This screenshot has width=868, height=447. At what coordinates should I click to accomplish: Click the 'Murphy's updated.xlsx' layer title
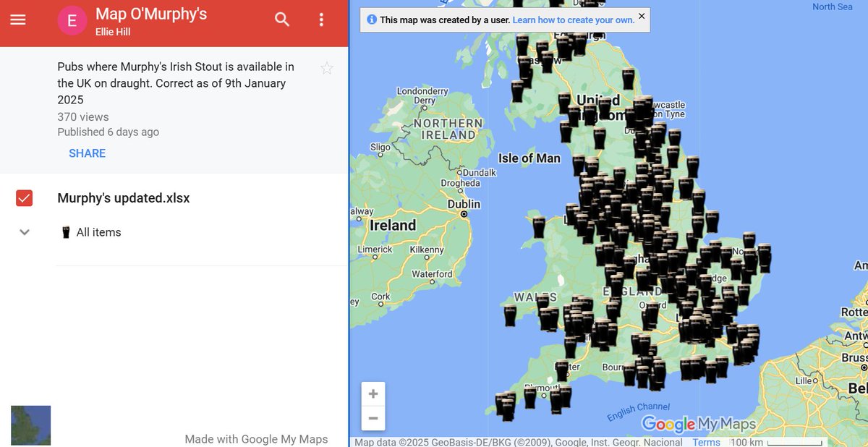pos(124,198)
